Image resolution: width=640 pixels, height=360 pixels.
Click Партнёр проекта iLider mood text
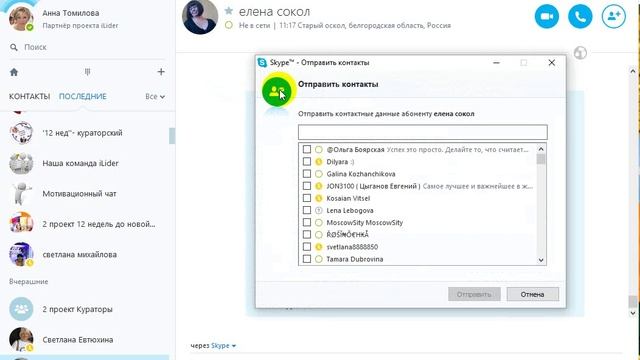[x=80, y=25]
